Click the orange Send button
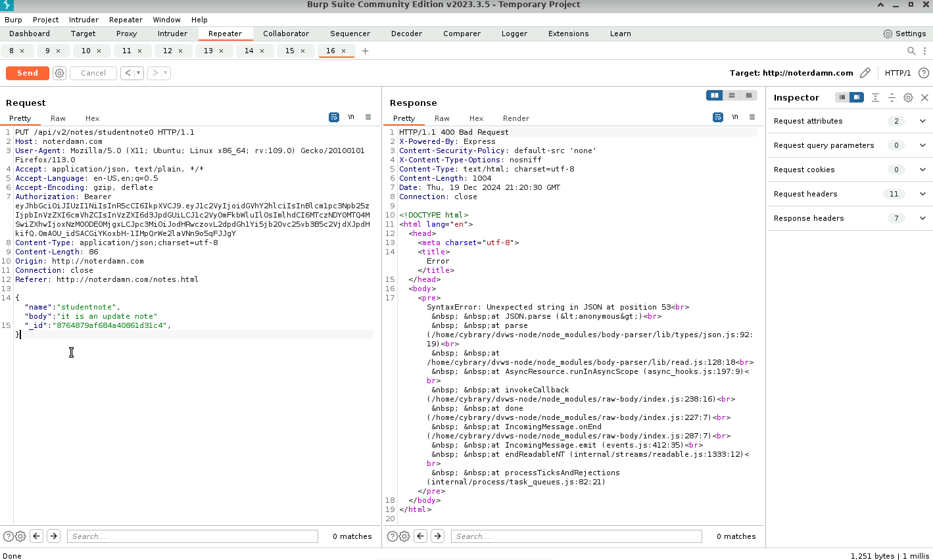 [x=28, y=73]
